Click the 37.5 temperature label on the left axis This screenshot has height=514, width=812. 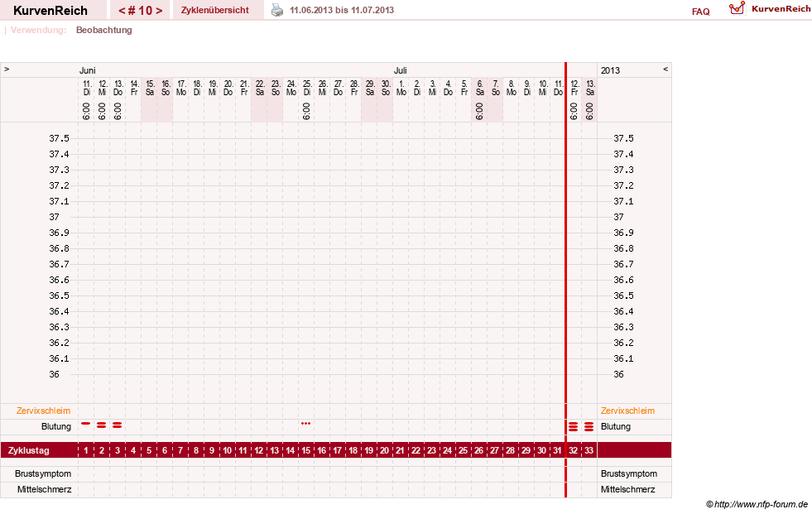59,138
